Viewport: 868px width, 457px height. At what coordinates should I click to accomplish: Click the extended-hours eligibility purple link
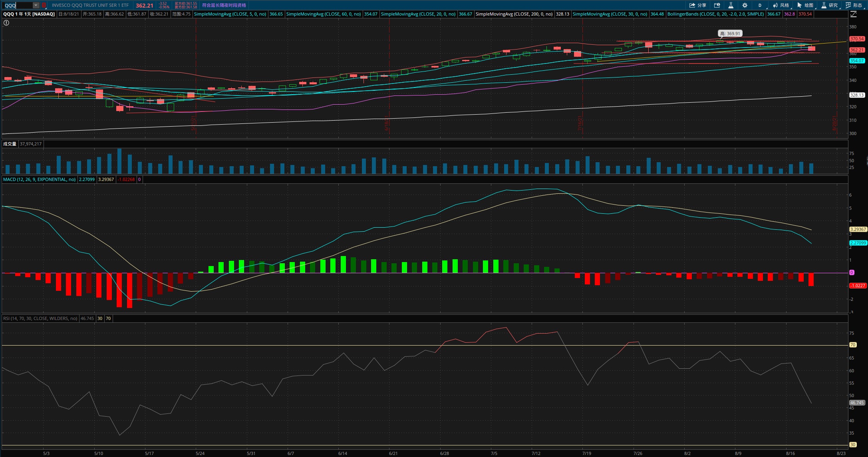[x=224, y=5]
